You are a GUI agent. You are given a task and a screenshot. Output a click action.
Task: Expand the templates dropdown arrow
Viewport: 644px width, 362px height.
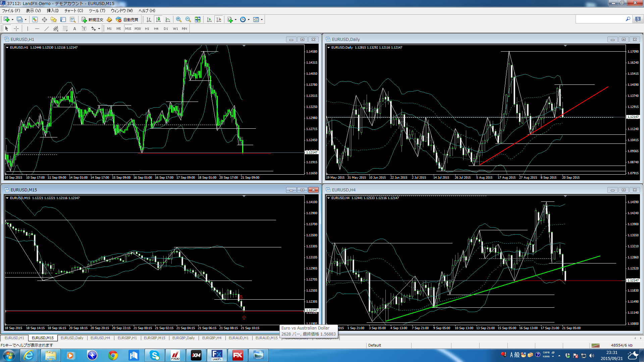point(262,19)
